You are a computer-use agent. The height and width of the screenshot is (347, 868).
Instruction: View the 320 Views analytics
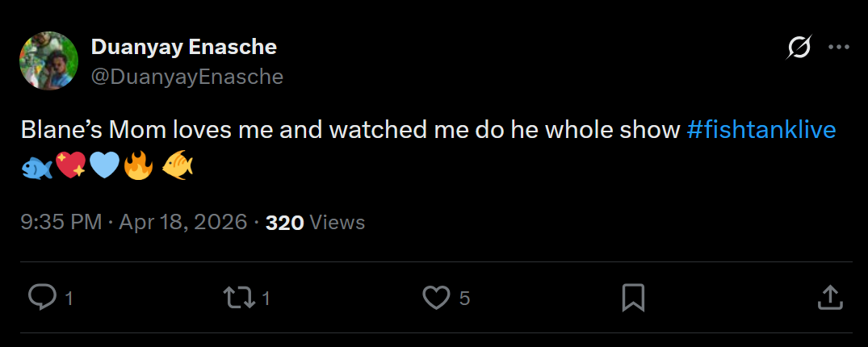coord(315,222)
